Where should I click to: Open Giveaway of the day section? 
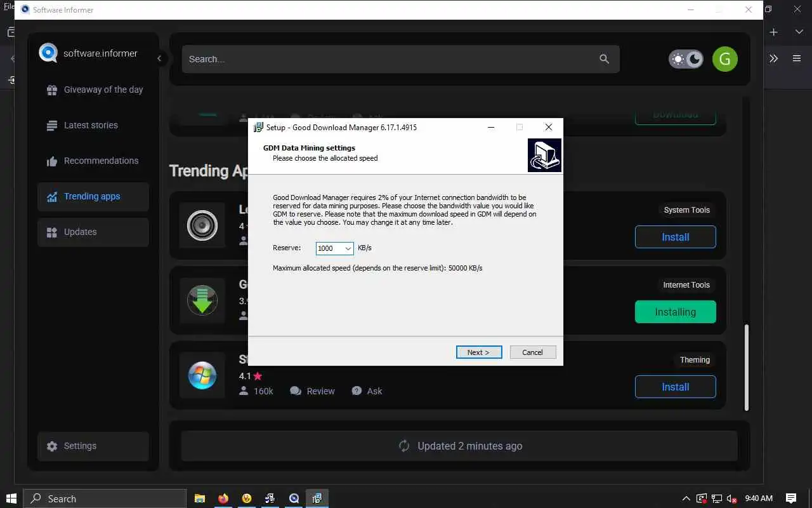[93, 90]
